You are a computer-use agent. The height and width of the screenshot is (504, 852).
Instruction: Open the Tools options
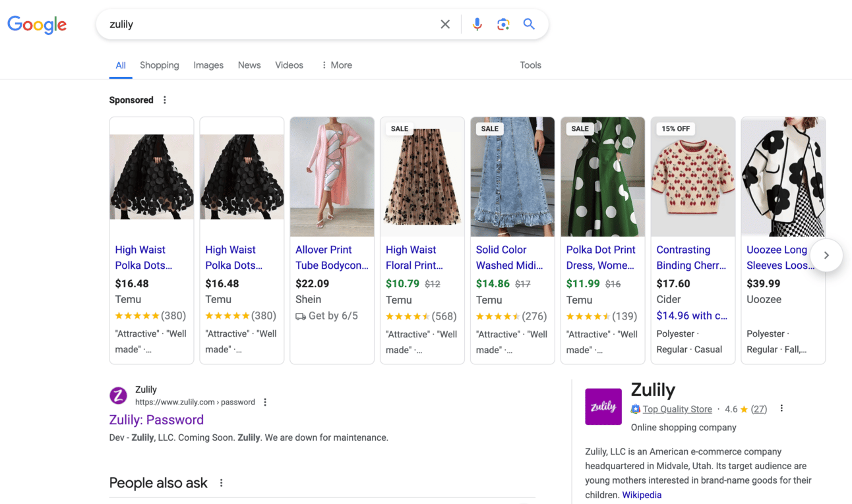(530, 65)
